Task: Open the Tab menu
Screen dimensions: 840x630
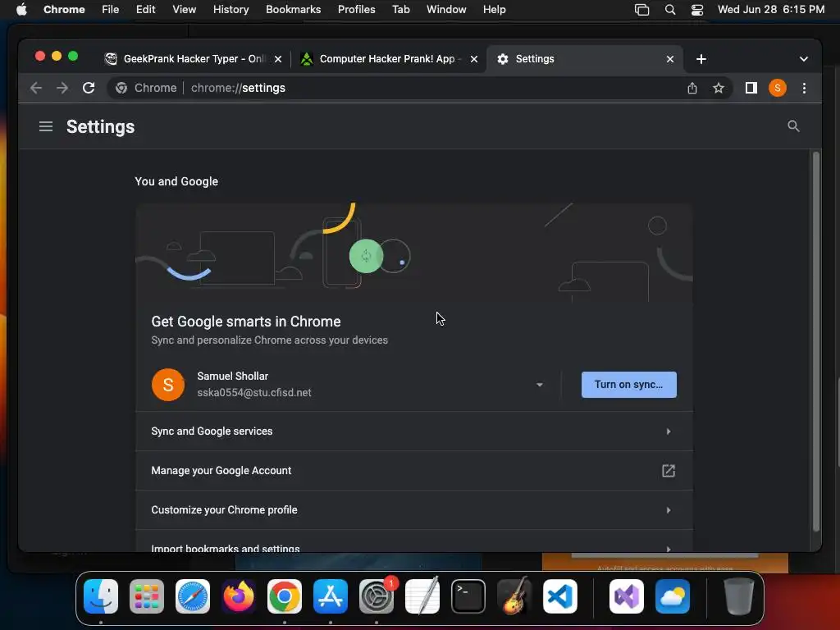Action: point(400,10)
